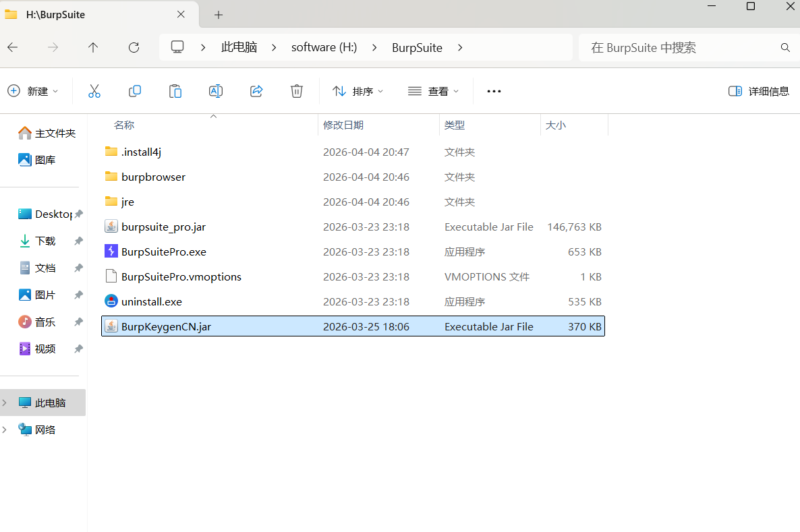Toggle the 详细信息 details pane

click(x=759, y=91)
